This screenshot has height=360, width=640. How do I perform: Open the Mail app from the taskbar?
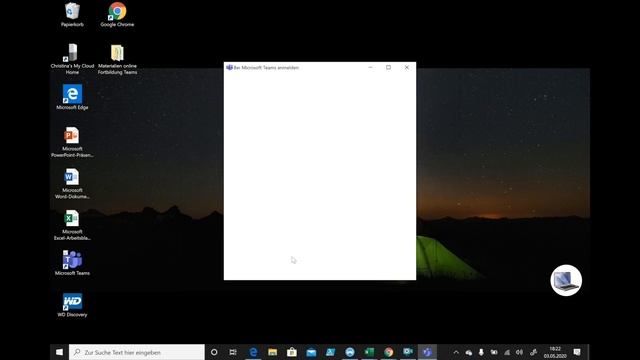[x=311, y=352]
